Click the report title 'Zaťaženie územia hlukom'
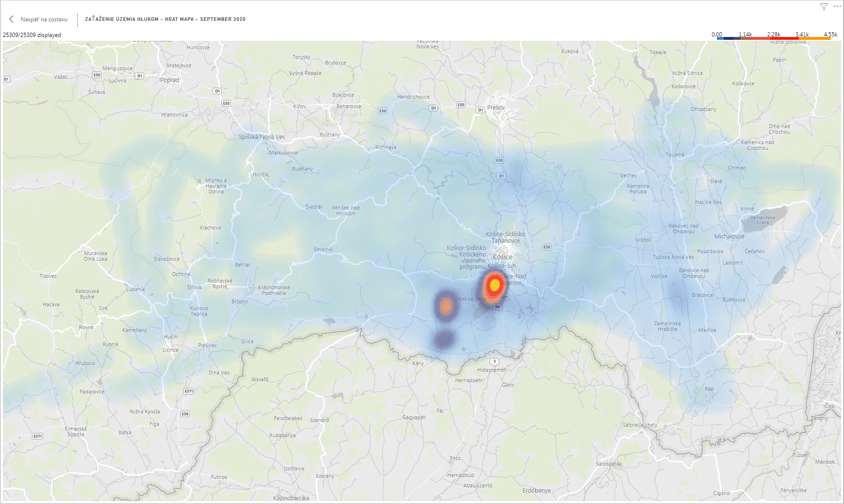 point(165,19)
